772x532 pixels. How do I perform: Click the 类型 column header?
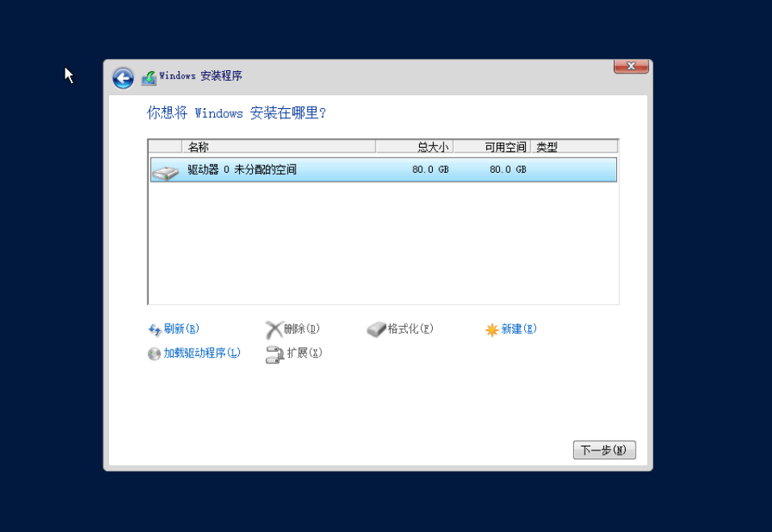point(574,147)
